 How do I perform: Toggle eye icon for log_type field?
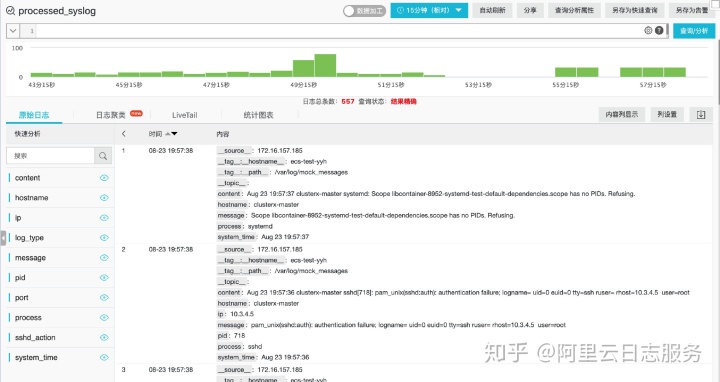point(104,237)
